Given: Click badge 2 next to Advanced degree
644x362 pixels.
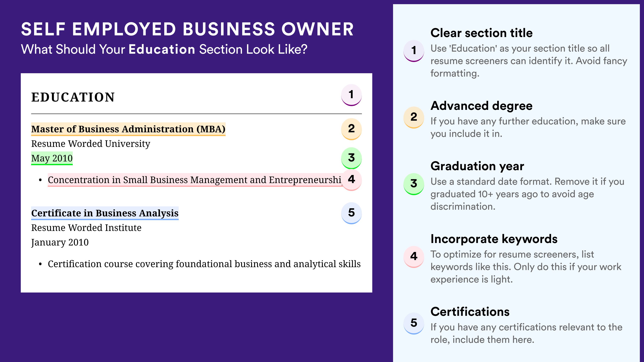Looking at the screenshot, I should 414,117.
